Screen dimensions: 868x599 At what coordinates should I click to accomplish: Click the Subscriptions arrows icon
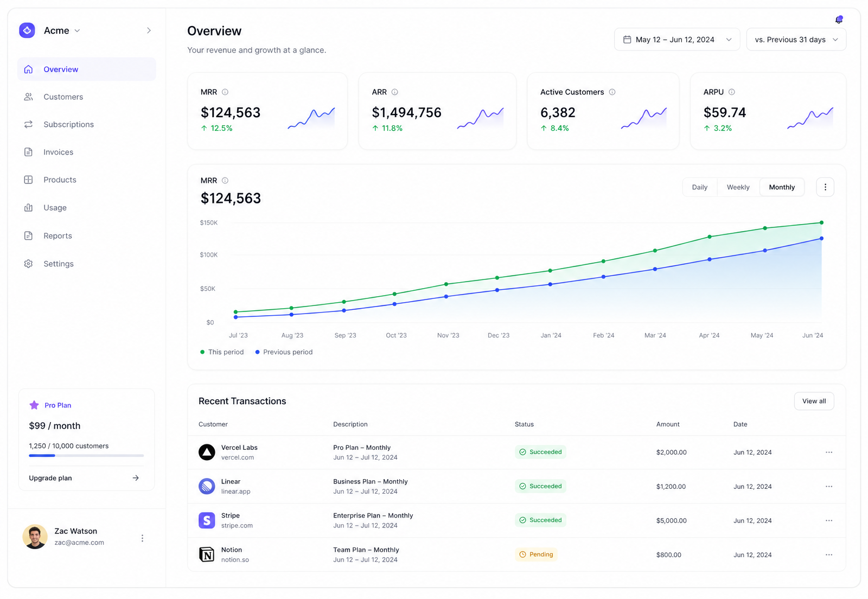click(x=29, y=124)
